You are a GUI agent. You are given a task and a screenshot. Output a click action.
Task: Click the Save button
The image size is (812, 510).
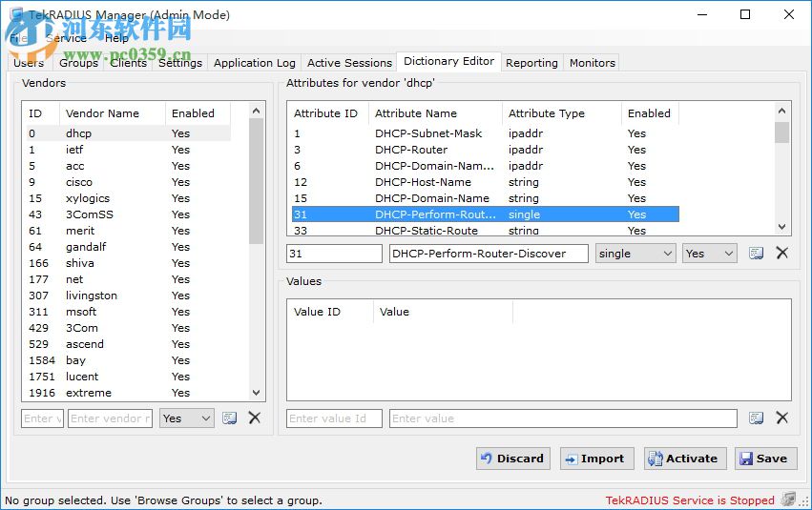coord(765,459)
